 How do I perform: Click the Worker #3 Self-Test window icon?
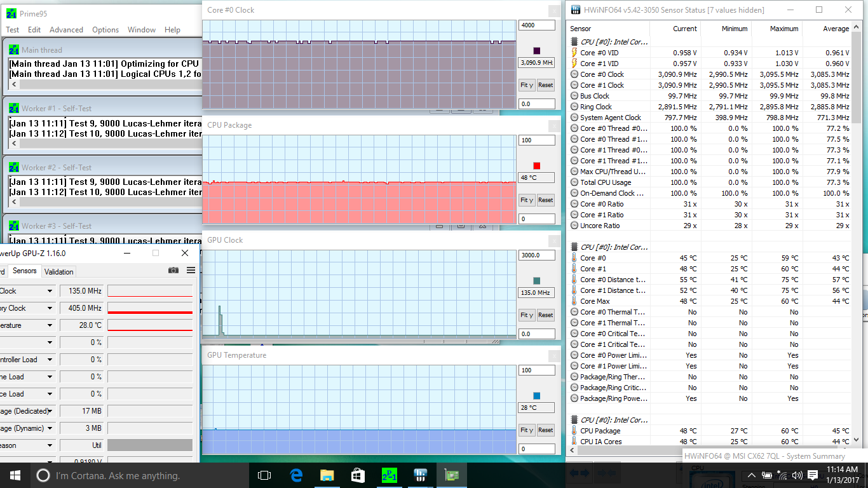coord(14,226)
